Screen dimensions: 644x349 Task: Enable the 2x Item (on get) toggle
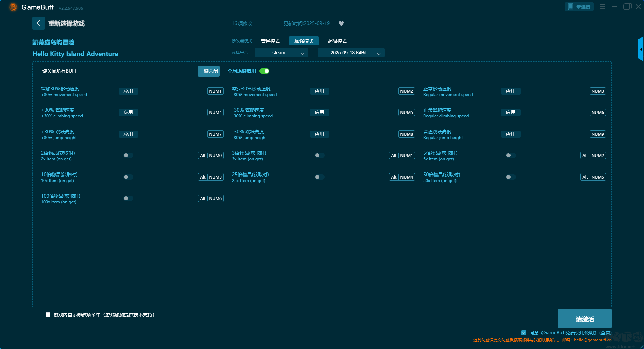coord(128,155)
